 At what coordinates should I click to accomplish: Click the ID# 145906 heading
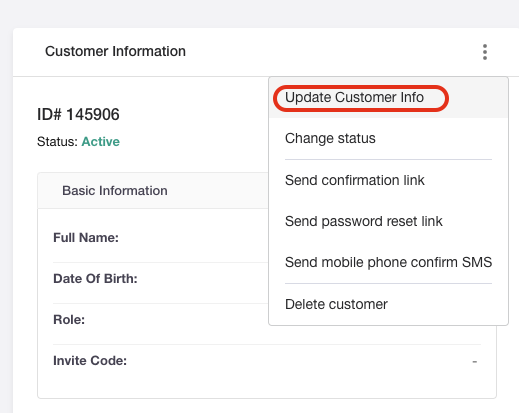(x=78, y=114)
